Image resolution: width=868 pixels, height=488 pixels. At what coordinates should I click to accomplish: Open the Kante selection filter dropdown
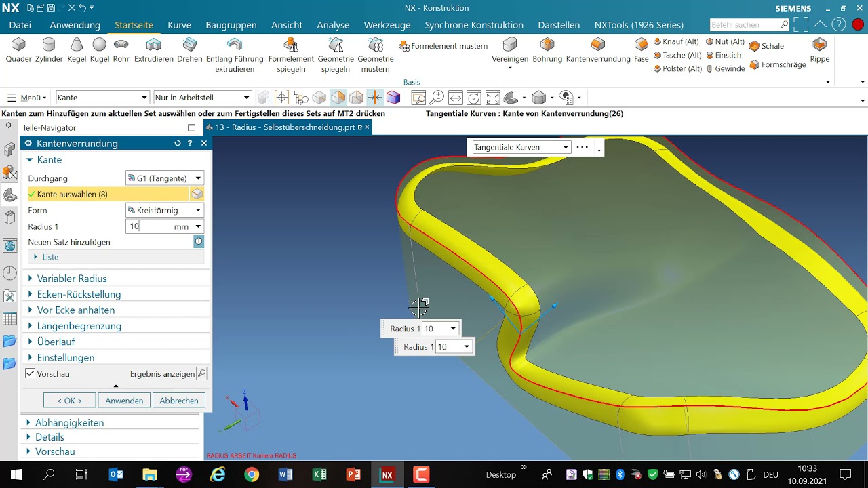(x=102, y=98)
